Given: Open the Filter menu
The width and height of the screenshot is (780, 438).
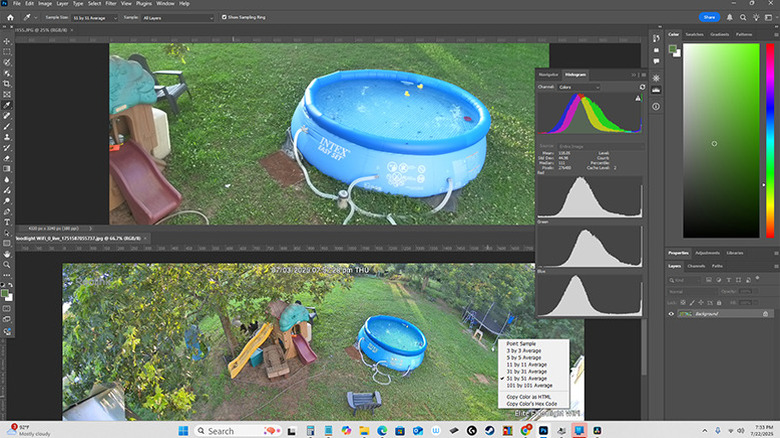Looking at the screenshot, I should click(x=108, y=4).
